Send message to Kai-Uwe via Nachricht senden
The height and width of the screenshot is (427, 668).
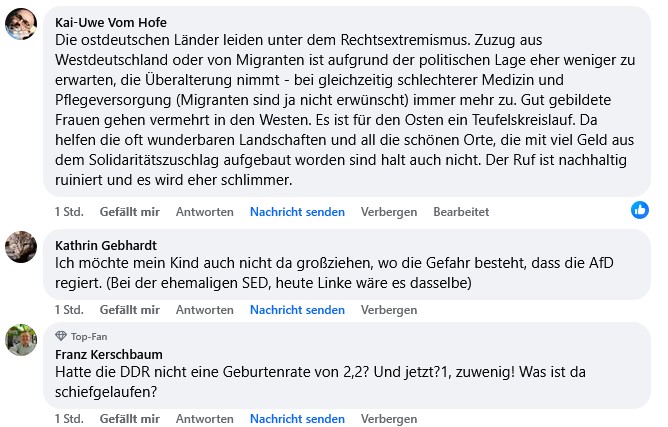point(297,212)
